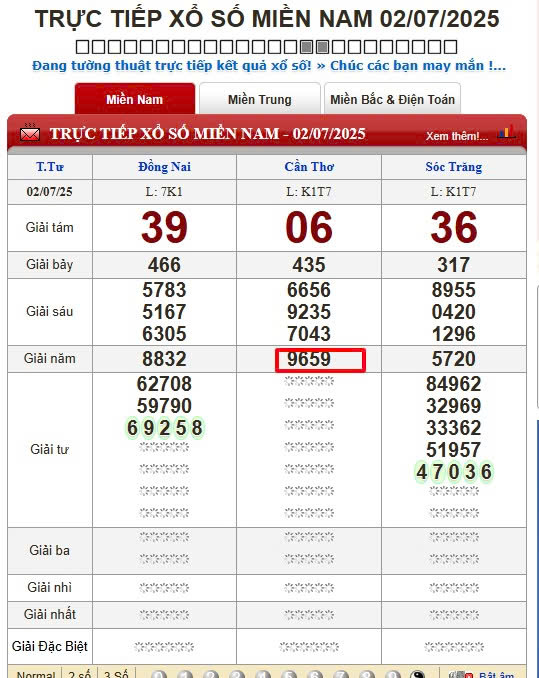Select the Miền Nam tab
This screenshot has width=539, height=678.
click(135, 99)
